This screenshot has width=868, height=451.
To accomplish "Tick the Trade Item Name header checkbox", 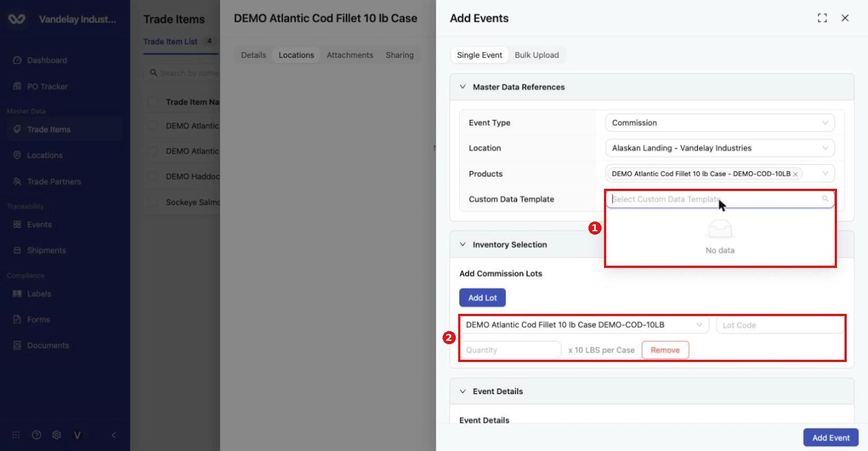I will coord(153,102).
